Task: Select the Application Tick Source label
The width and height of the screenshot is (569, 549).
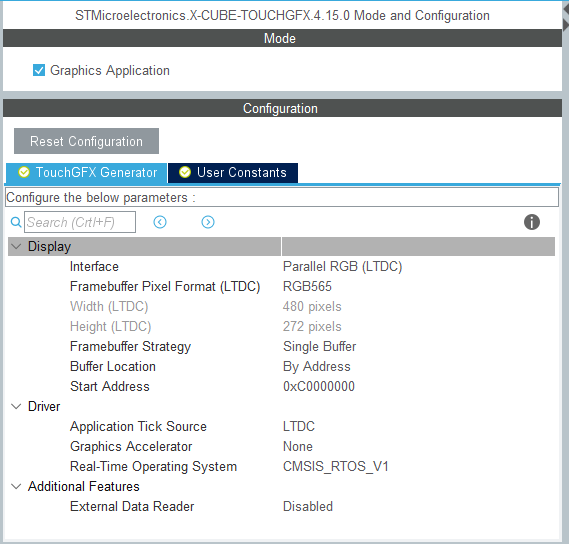Action: [138, 426]
